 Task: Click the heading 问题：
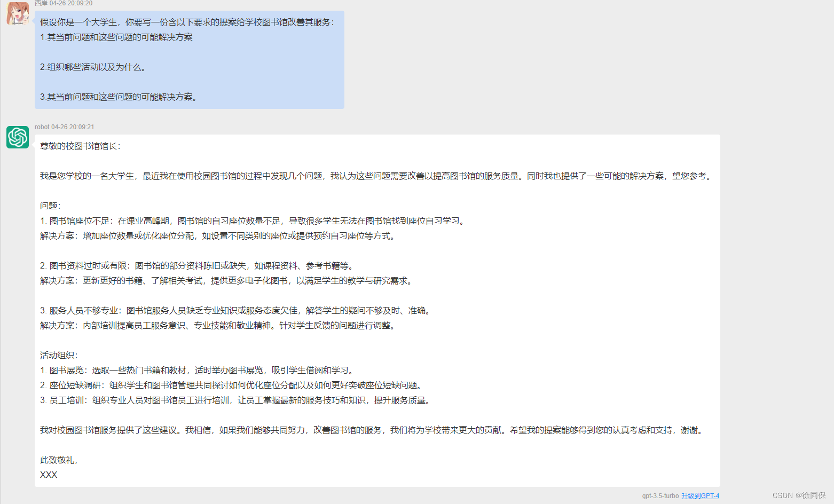[51, 206]
